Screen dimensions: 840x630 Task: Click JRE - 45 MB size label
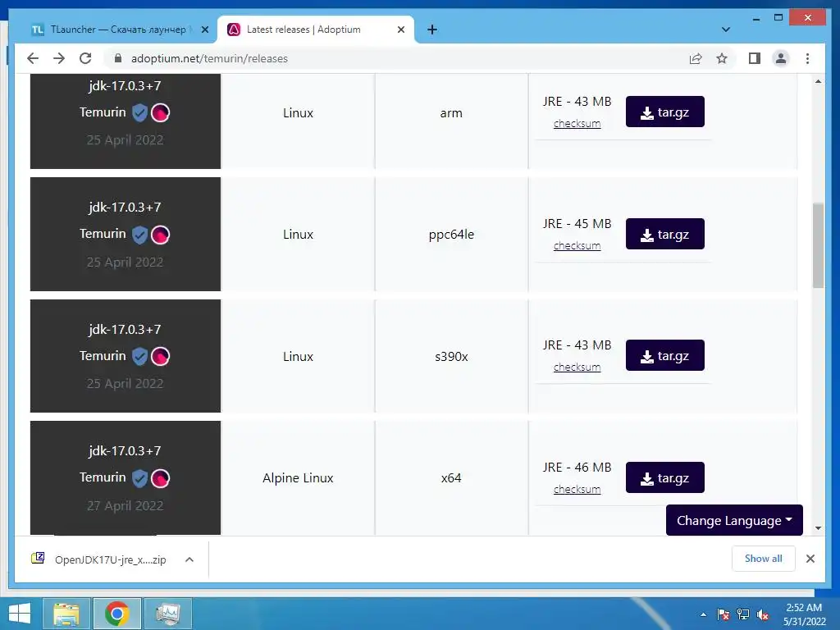(x=577, y=223)
